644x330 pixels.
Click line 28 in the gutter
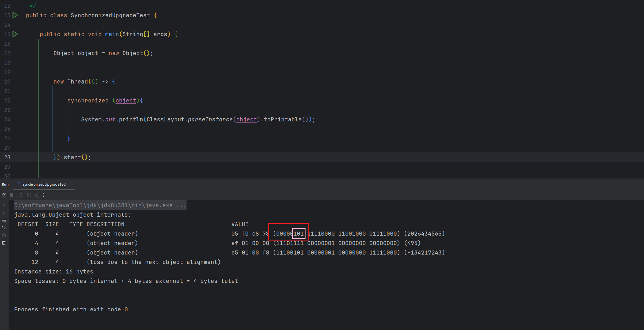click(7, 157)
